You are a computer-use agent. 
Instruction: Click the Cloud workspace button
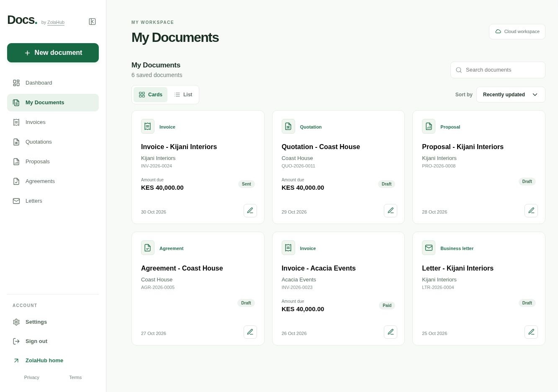click(517, 31)
